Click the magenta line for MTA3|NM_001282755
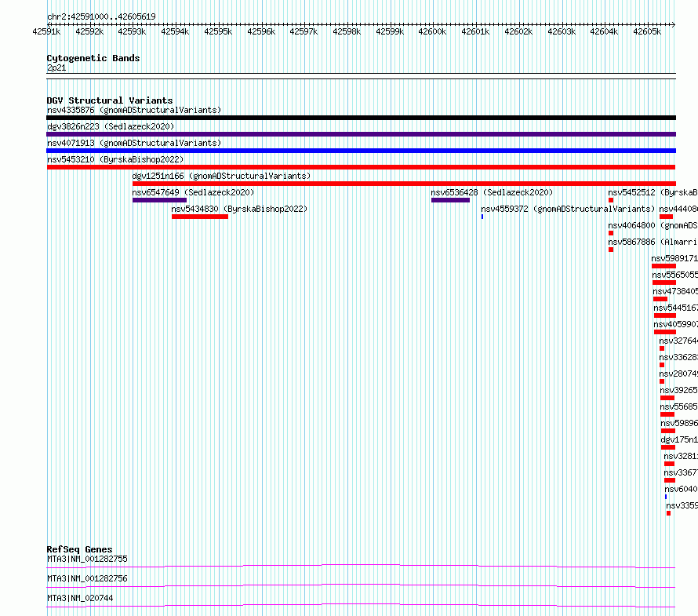The image size is (698, 616). pyautogui.click(x=361, y=566)
